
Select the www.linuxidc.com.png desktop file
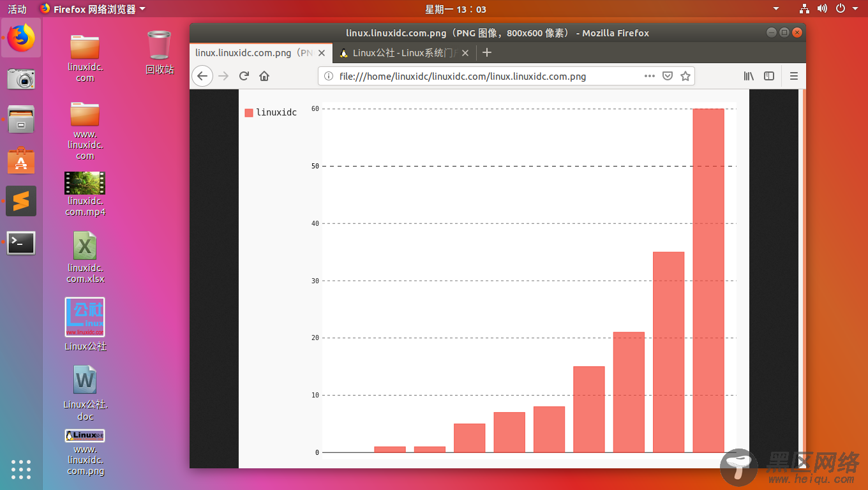(85, 453)
